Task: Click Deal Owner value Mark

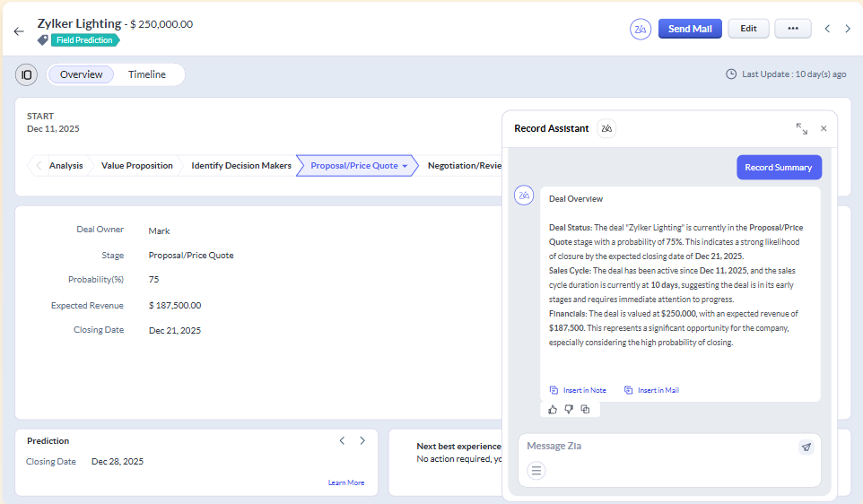Action: [x=159, y=231]
